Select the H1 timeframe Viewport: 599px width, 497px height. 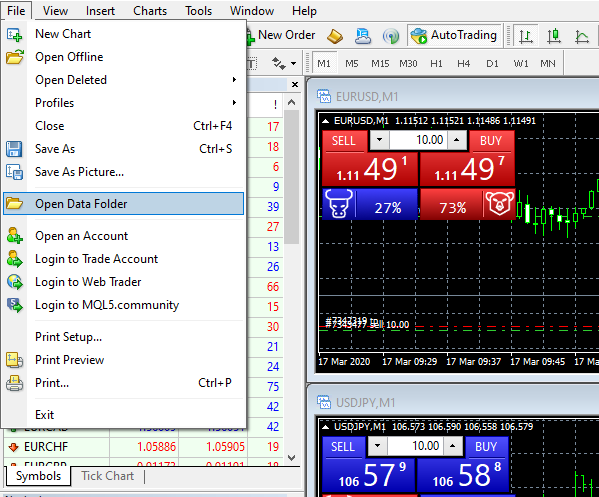coord(436,63)
